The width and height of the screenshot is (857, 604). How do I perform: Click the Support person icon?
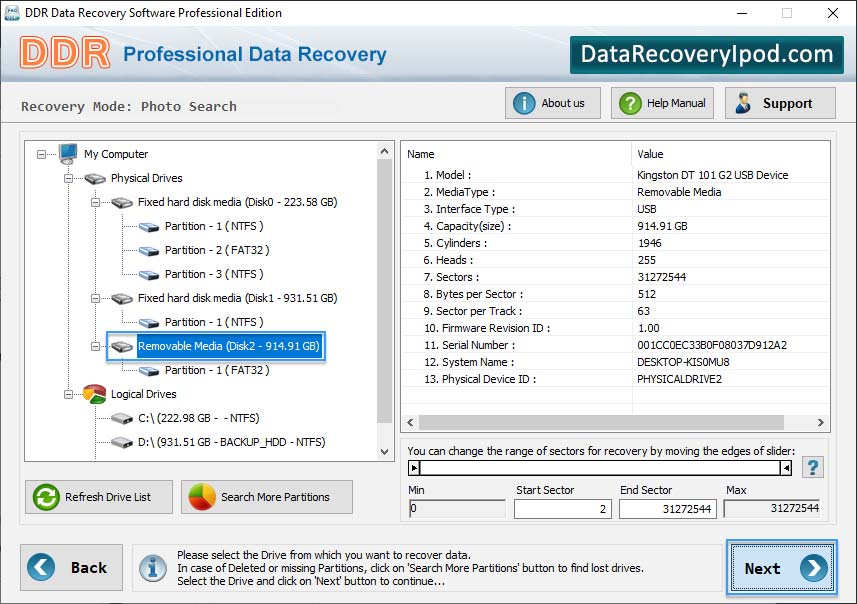pos(743,103)
